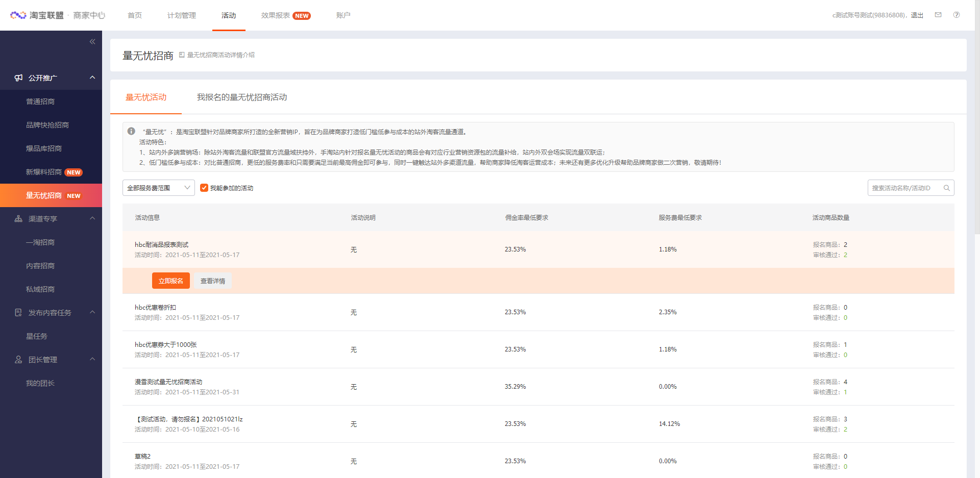This screenshot has width=980, height=478.
Task: Open 一淘招商 in sidebar
Action: [40, 242]
